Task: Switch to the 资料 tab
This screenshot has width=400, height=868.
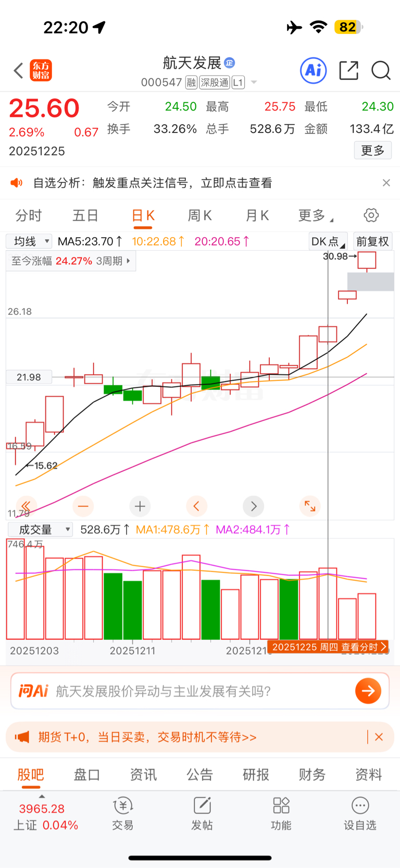Action: pyautogui.click(x=368, y=775)
